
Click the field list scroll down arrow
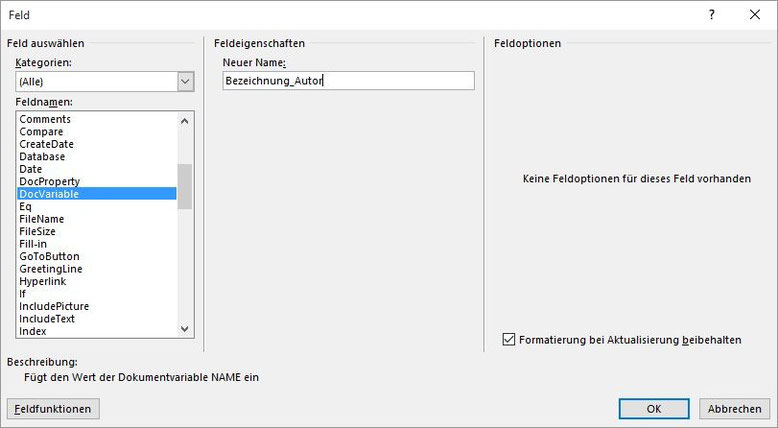pyautogui.click(x=185, y=329)
